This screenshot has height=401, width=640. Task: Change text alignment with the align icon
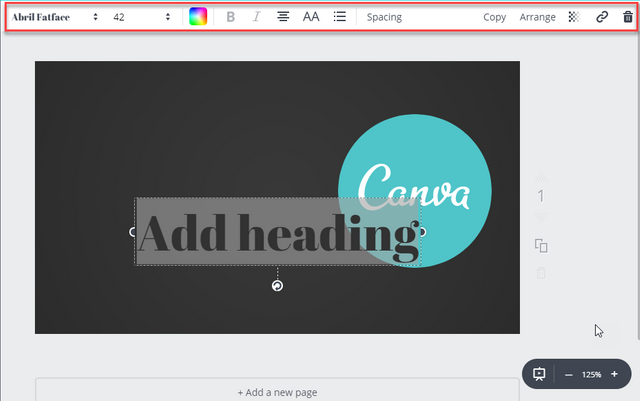pos(283,17)
